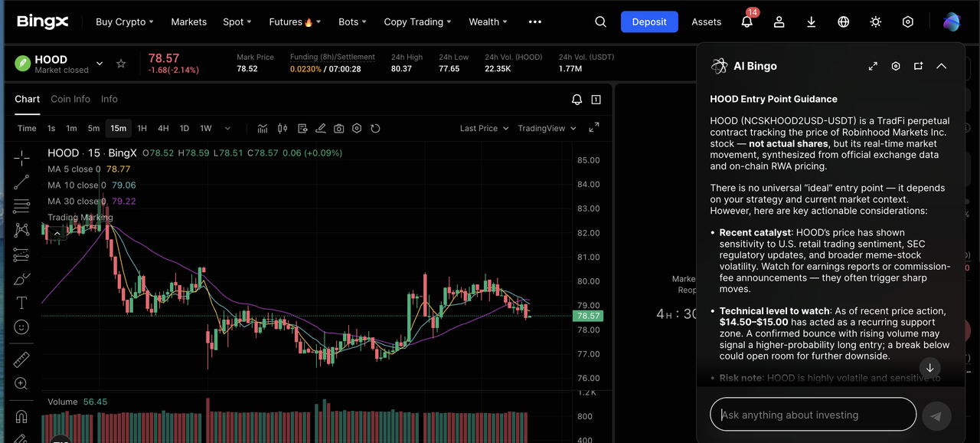980x443 pixels.
Task: Select the trend line drawing tool
Action: [x=21, y=182]
